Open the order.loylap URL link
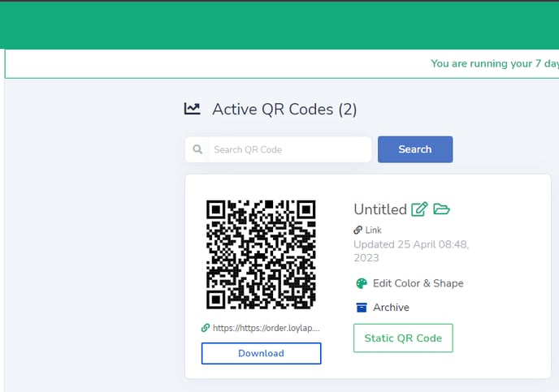The height and width of the screenshot is (392, 559). point(266,329)
